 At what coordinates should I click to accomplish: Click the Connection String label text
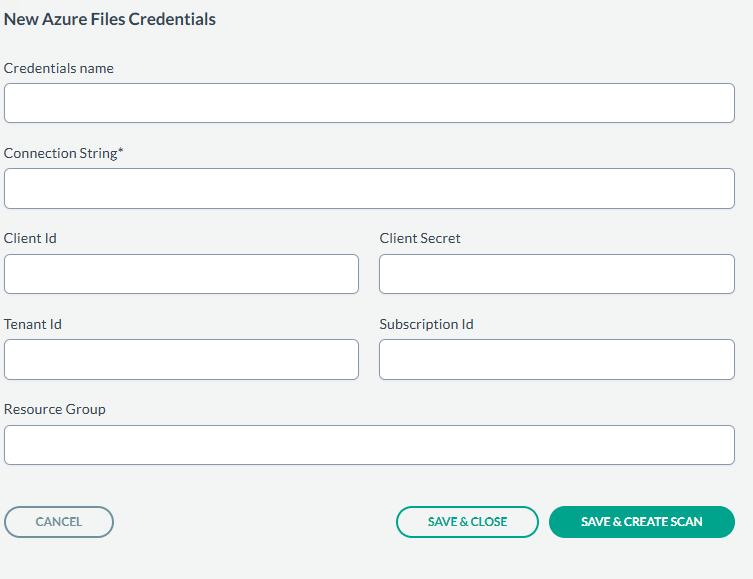click(x=60, y=154)
